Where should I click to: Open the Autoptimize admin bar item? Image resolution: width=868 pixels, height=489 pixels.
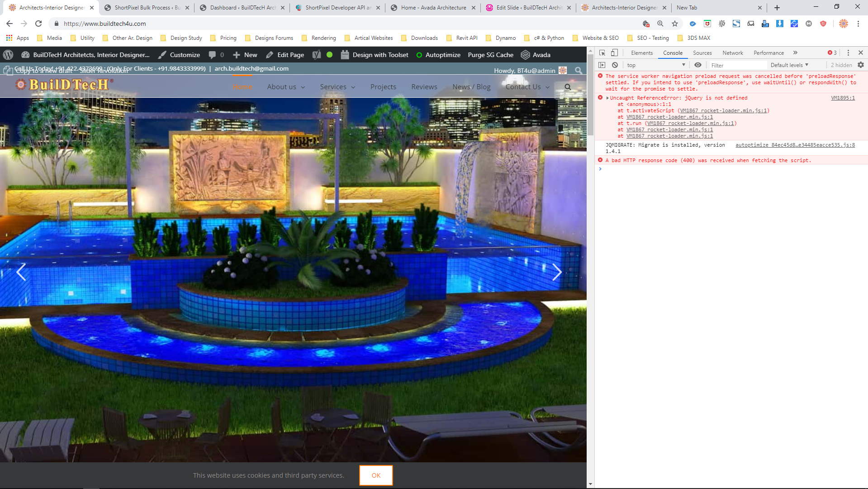pos(438,55)
